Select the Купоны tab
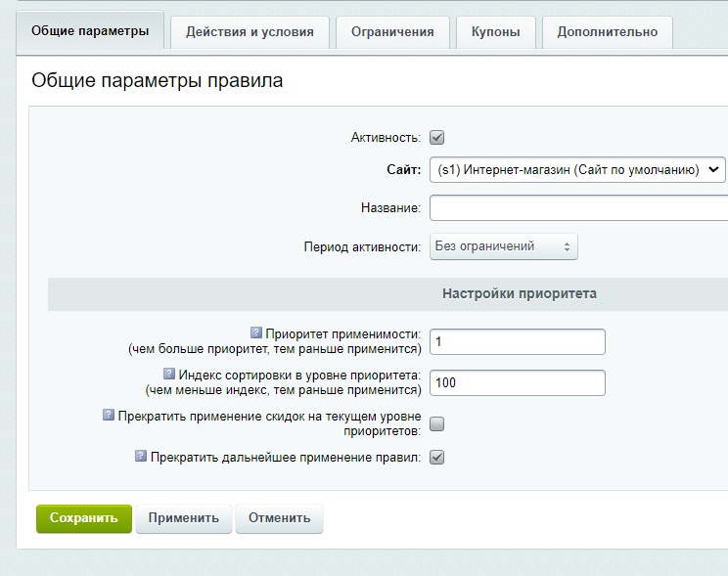 click(x=495, y=32)
